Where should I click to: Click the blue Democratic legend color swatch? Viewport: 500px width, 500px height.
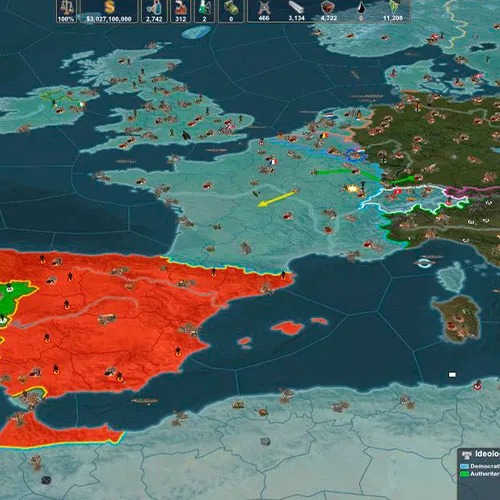(464, 466)
